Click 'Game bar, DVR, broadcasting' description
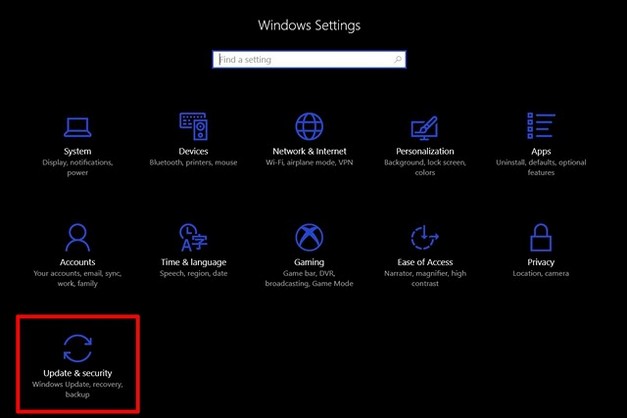 click(x=309, y=278)
